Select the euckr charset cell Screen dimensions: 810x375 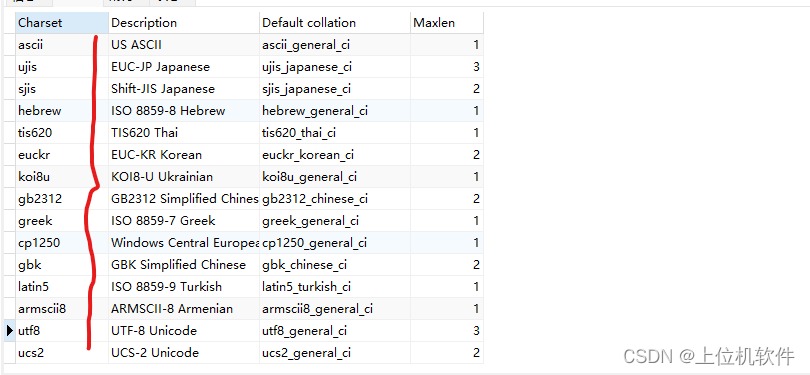click(62, 155)
